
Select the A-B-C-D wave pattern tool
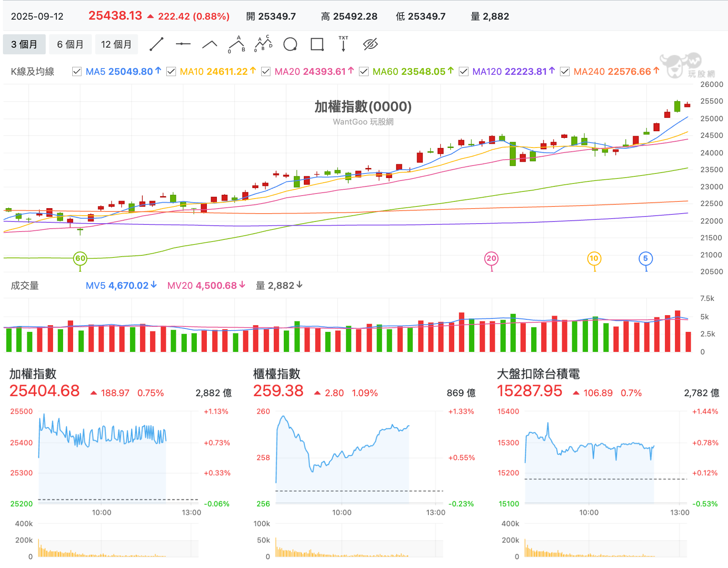263,44
